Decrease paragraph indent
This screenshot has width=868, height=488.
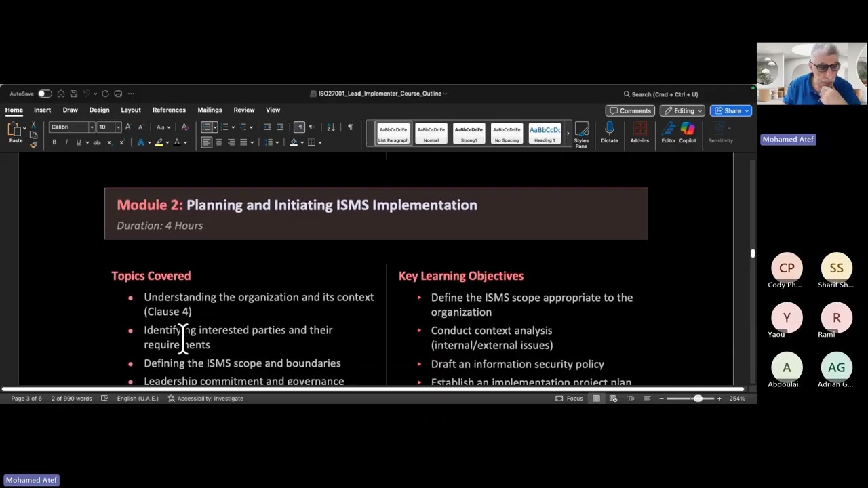pyautogui.click(x=268, y=127)
